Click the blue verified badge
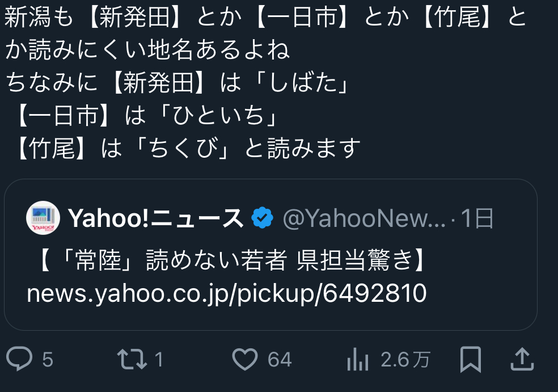The height and width of the screenshot is (392, 558). pyautogui.click(x=263, y=217)
